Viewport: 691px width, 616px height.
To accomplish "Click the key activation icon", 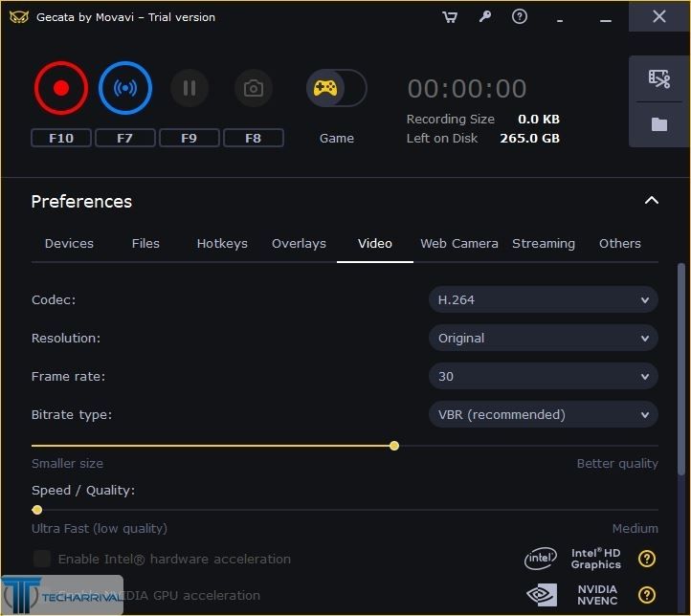I will click(485, 16).
